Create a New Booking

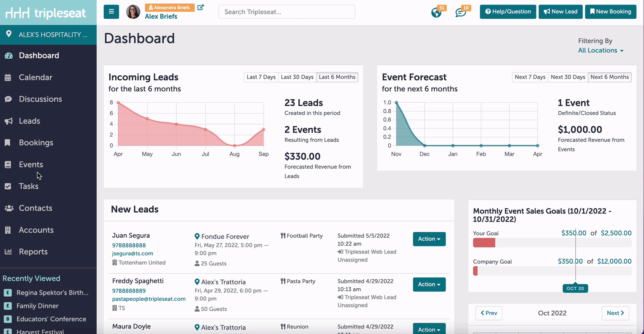611,12
